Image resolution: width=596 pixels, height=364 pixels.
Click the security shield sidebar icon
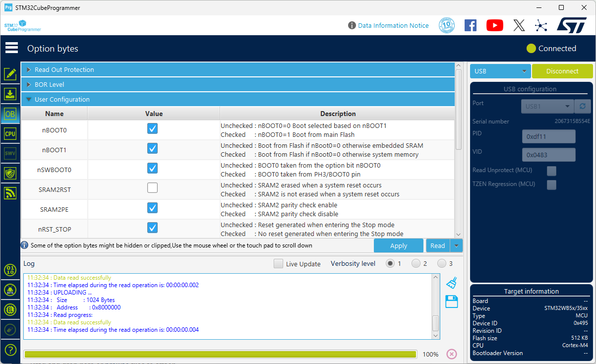(10, 173)
